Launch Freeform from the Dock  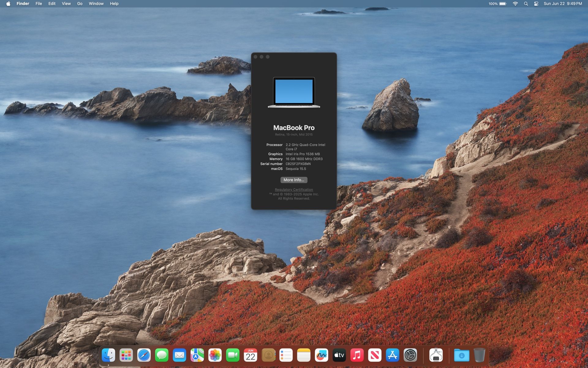coord(322,355)
